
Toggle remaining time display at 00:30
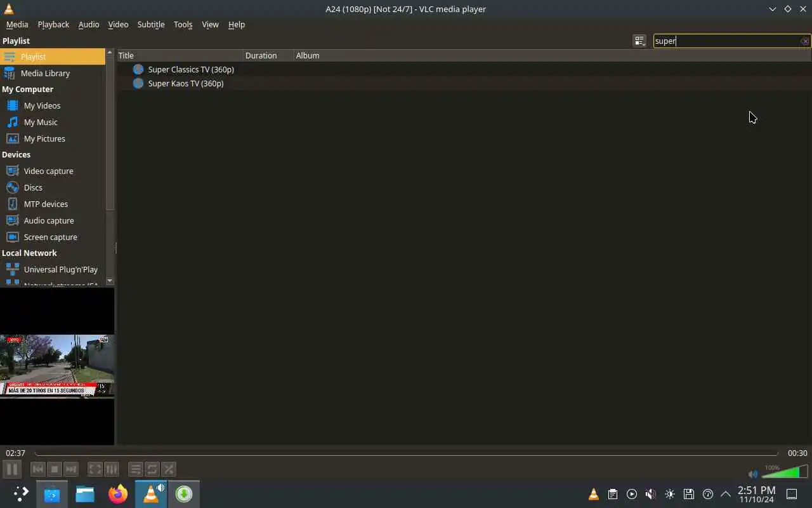point(797,453)
